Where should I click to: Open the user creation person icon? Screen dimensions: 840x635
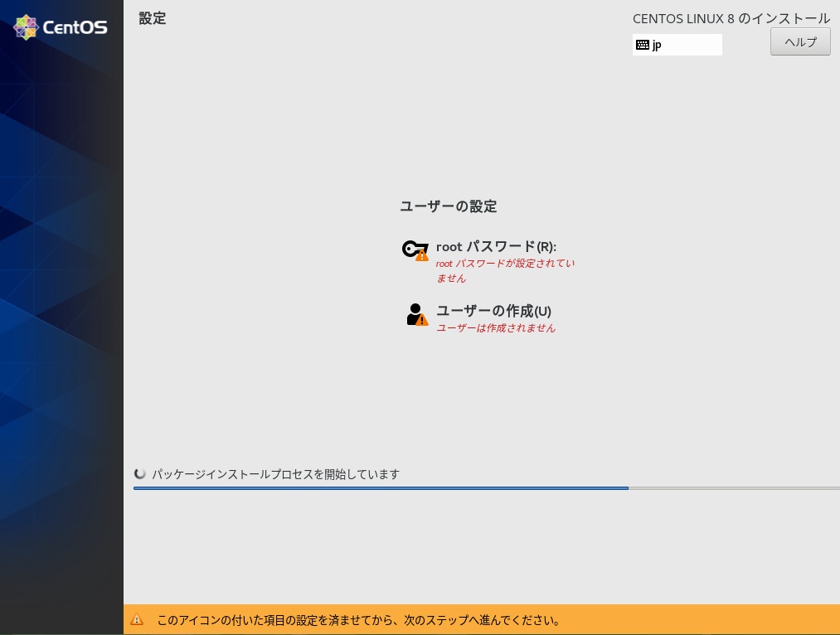[417, 315]
